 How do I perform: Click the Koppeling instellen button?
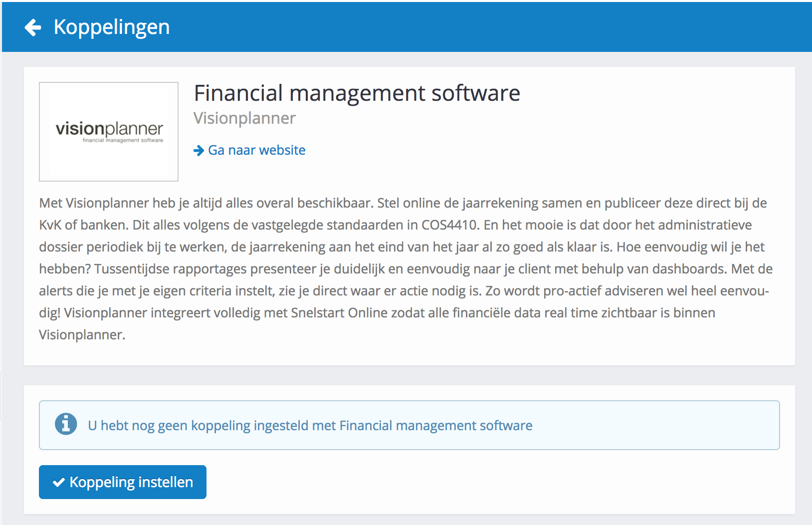point(123,482)
